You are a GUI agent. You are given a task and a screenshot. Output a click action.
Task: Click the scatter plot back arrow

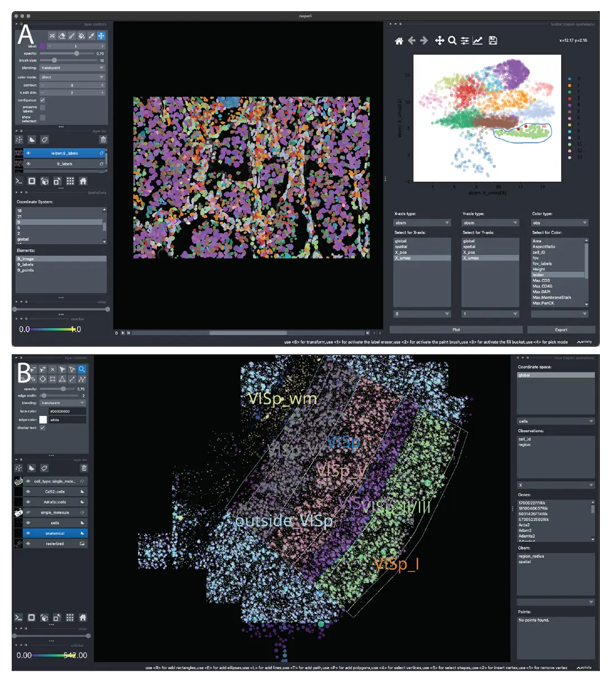tap(412, 41)
